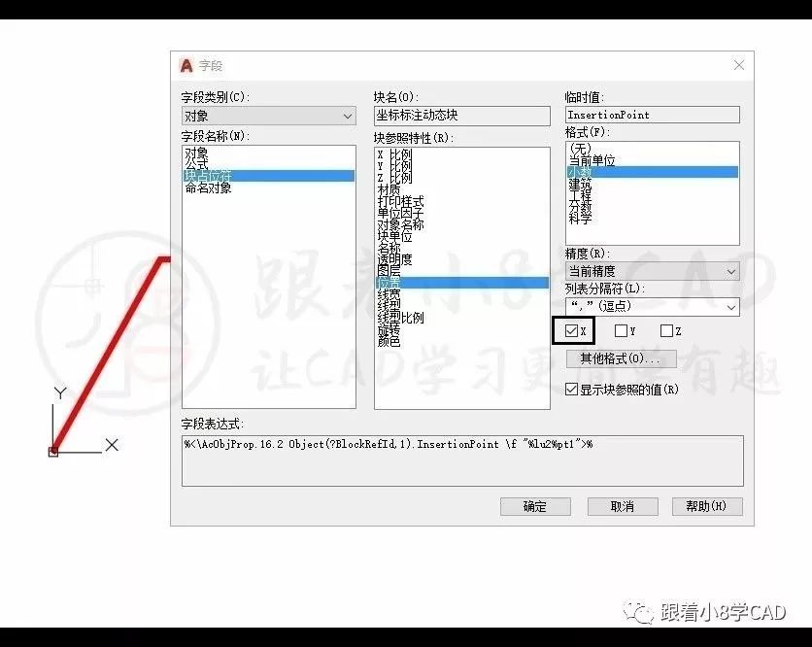Confirm with the 确定 button
The image size is (812, 647).
tap(535, 506)
